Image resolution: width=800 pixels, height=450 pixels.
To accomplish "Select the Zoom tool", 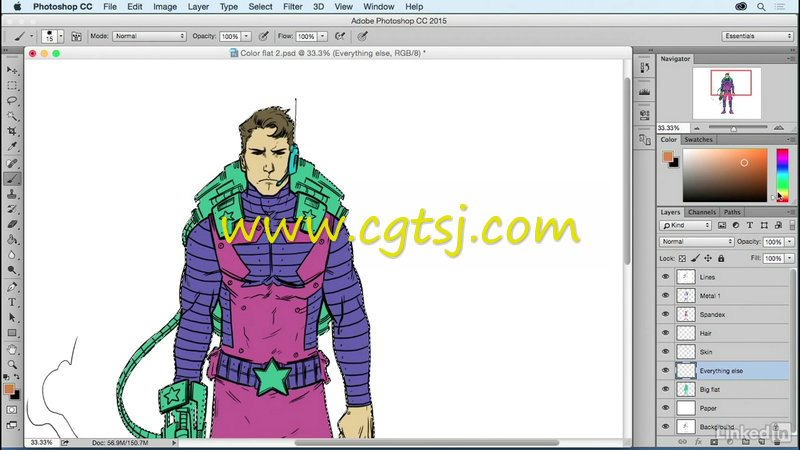I will pos(12,365).
